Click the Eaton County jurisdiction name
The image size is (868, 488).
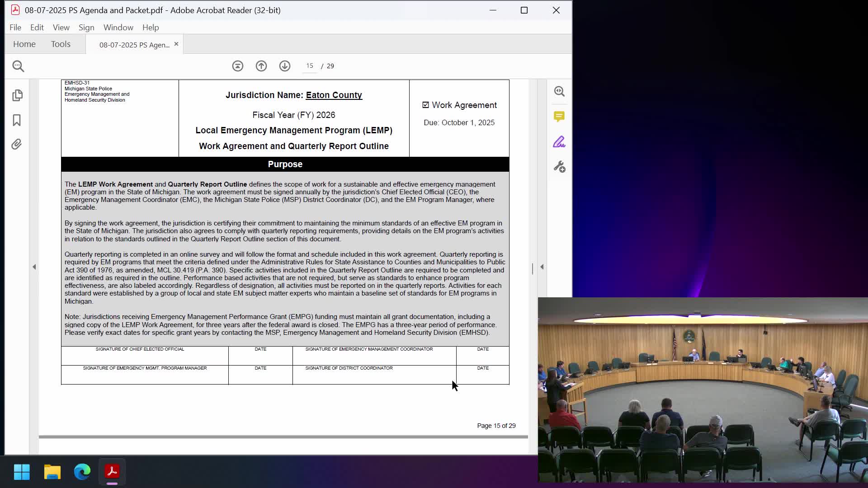334,95
